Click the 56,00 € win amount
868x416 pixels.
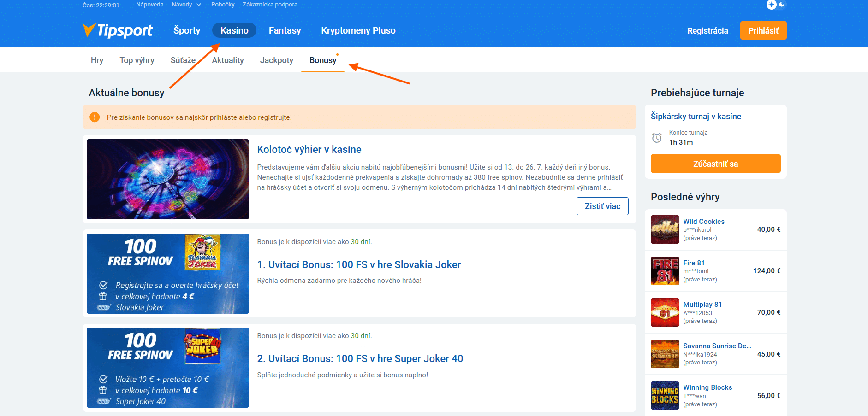[769, 396]
